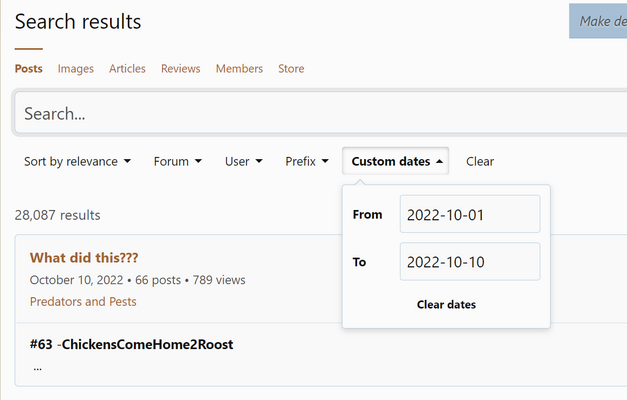Click the Make default button
This screenshot has height=400, width=627.
pyautogui.click(x=598, y=21)
